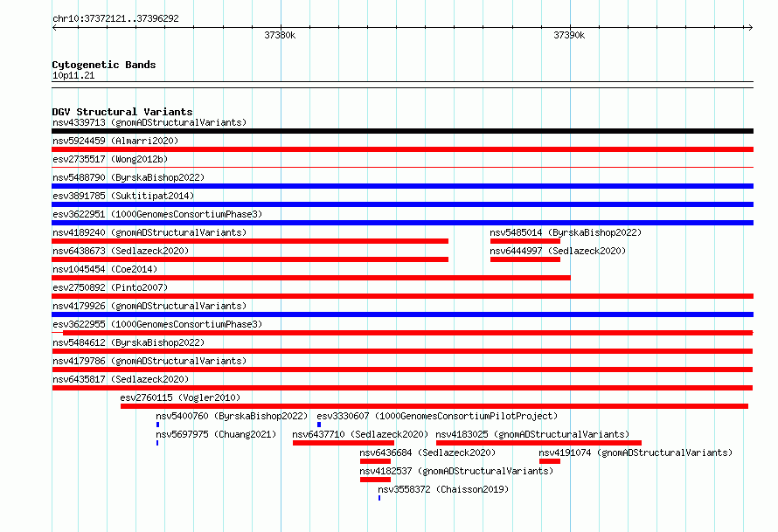Image resolution: width=778 pixels, height=532 pixels.
Task: Open nsv6438673 (Sedlazeck2020) label
Action: point(121,251)
